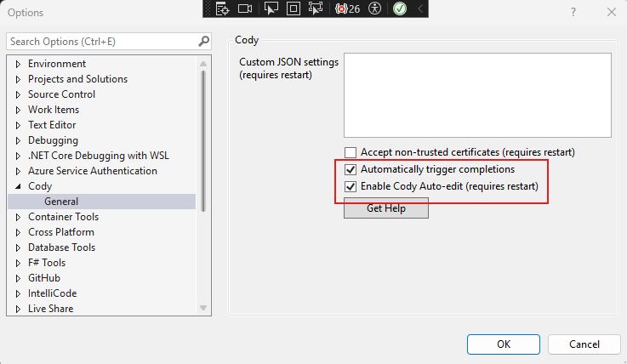Select Projects and Solutions label
The width and height of the screenshot is (627, 364).
(77, 79)
